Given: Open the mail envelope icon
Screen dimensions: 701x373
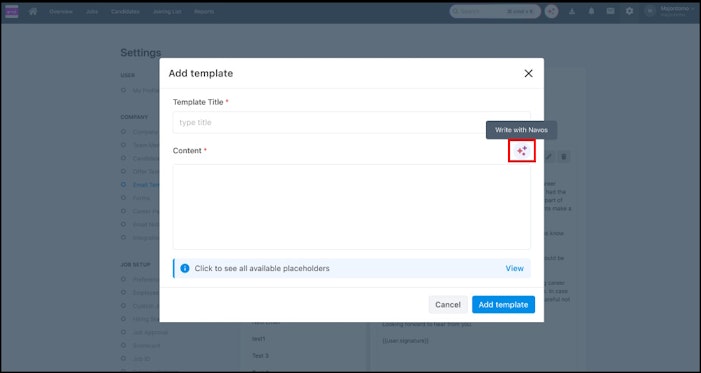Looking at the screenshot, I should pos(610,11).
